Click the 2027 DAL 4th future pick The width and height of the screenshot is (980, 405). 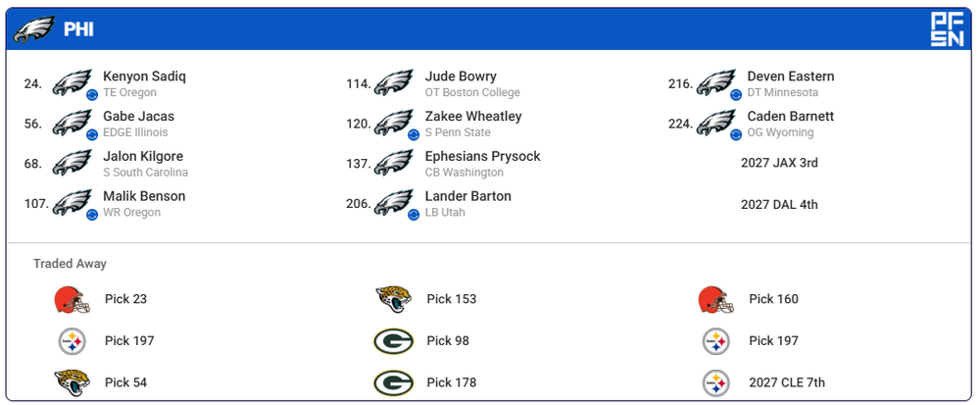[779, 205]
